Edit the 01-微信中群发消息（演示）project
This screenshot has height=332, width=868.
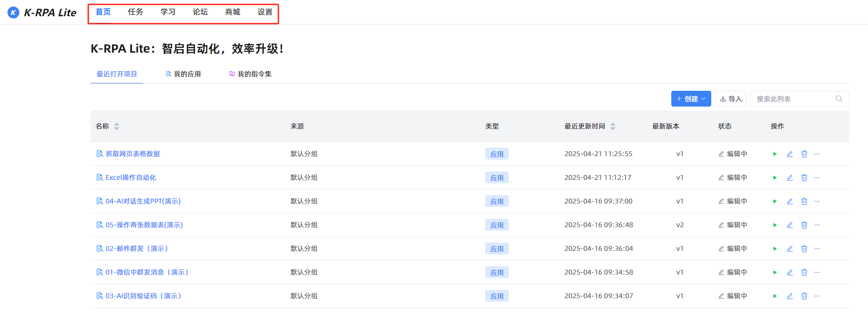(789, 272)
